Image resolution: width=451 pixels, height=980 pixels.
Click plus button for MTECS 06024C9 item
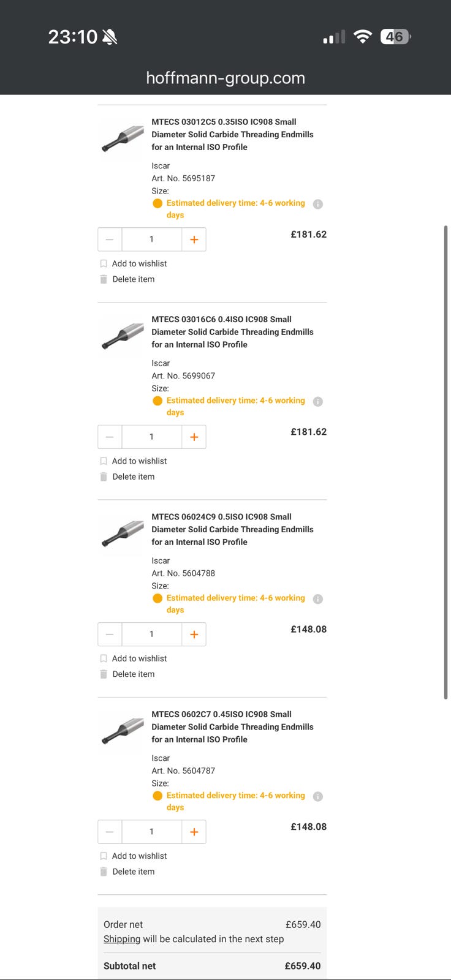click(x=194, y=635)
